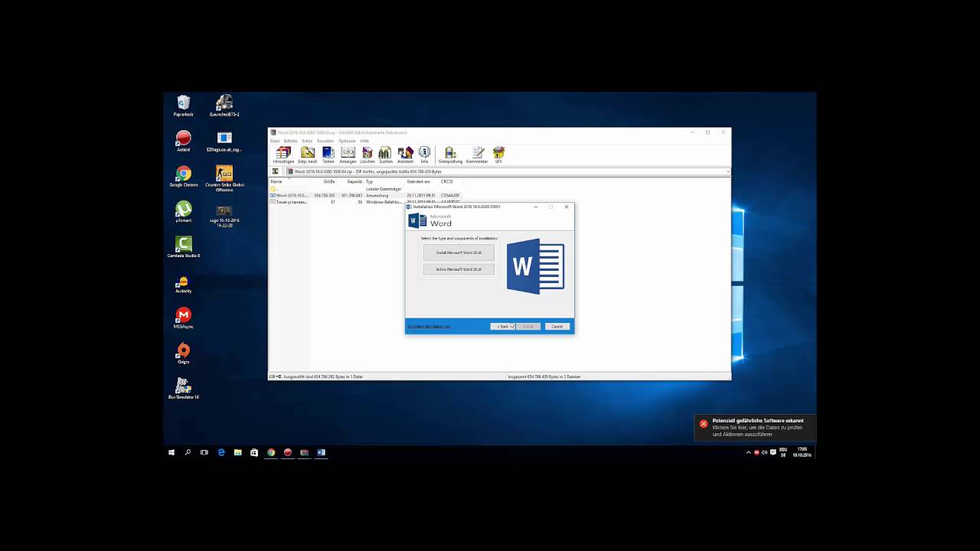The height and width of the screenshot is (551, 980).
Task: Select the Bus Simulator 16 desktop icon
Action: [184, 388]
